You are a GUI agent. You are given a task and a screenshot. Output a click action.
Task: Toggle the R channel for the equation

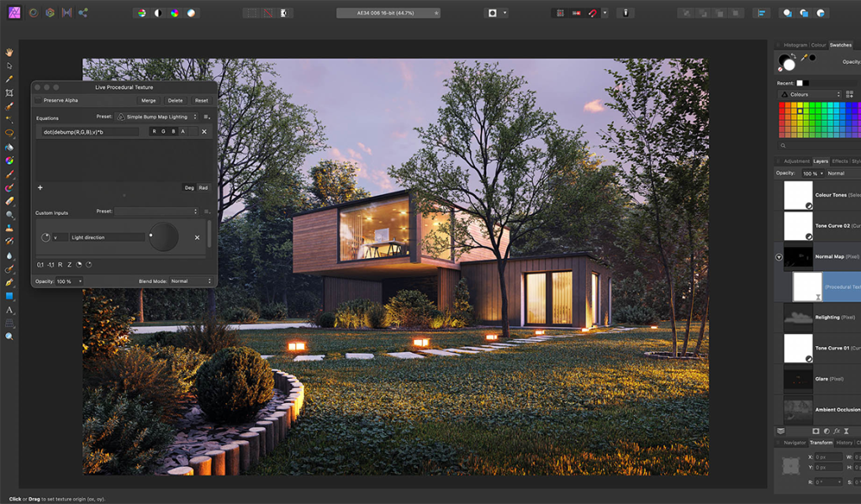[155, 132]
